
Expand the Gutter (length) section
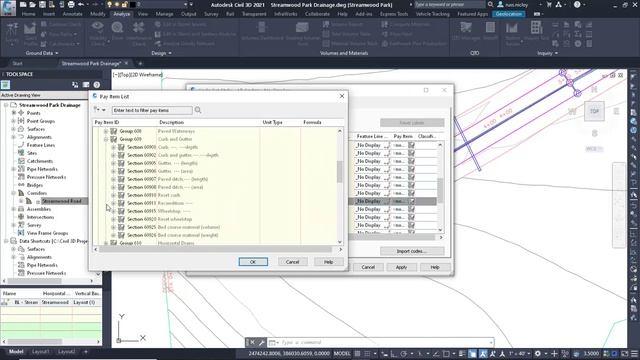tap(113, 163)
